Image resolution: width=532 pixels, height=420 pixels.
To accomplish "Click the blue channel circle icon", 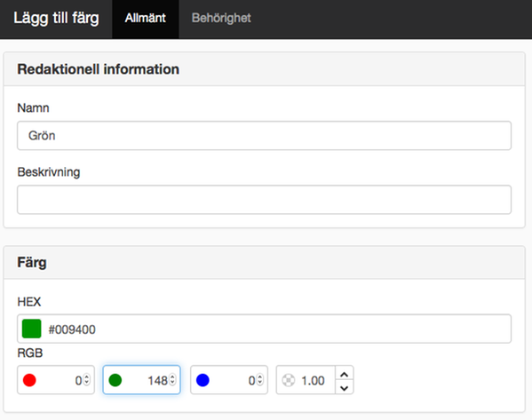I will coord(202,380).
